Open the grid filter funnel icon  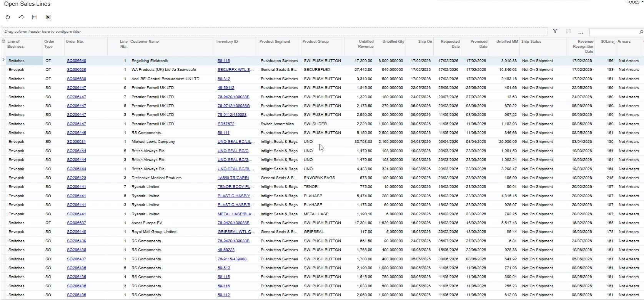pyautogui.click(x=555, y=31)
